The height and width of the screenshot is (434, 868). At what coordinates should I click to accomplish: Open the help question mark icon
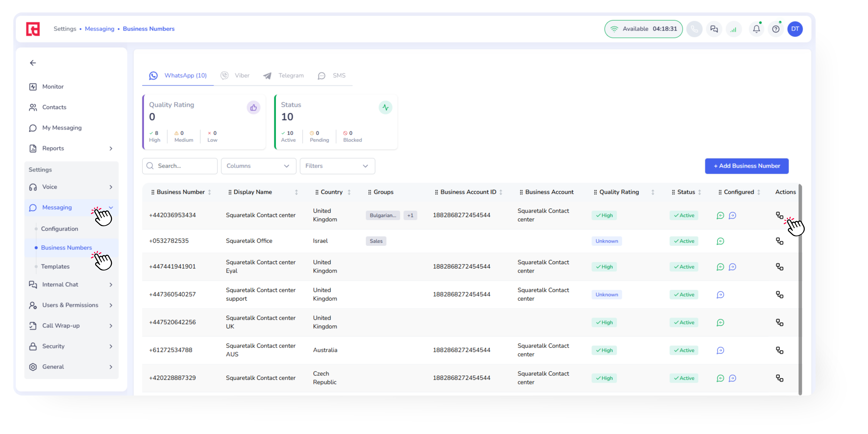(x=776, y=29)
